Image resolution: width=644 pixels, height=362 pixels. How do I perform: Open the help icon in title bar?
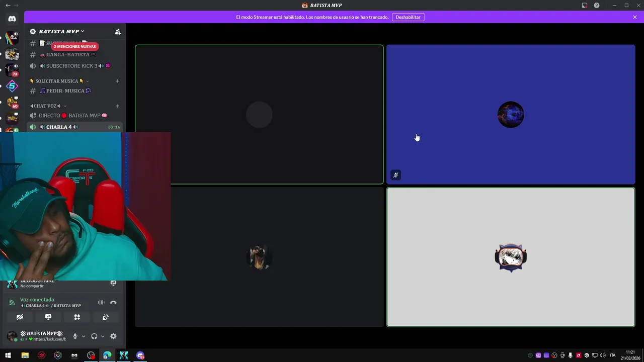pos(597,5)
